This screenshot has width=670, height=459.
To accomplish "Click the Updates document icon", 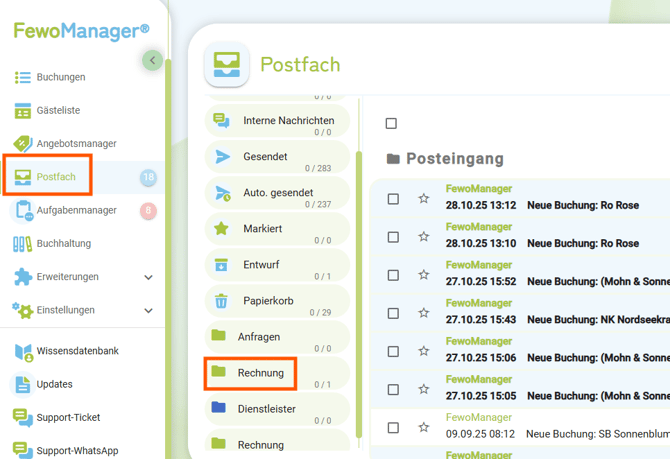I will click(x=23, y=385).
